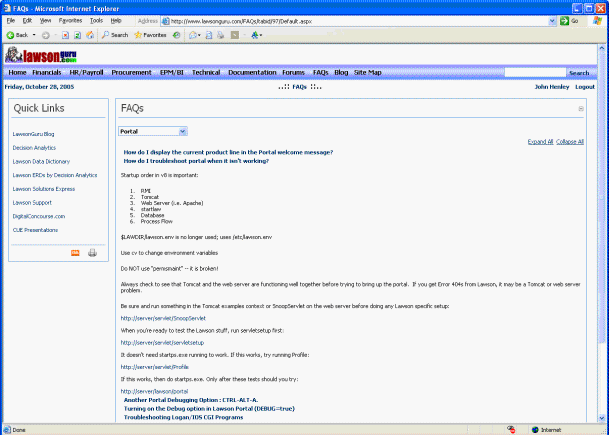Open the Favorites menu in menu bar

(x=70, y=21)
